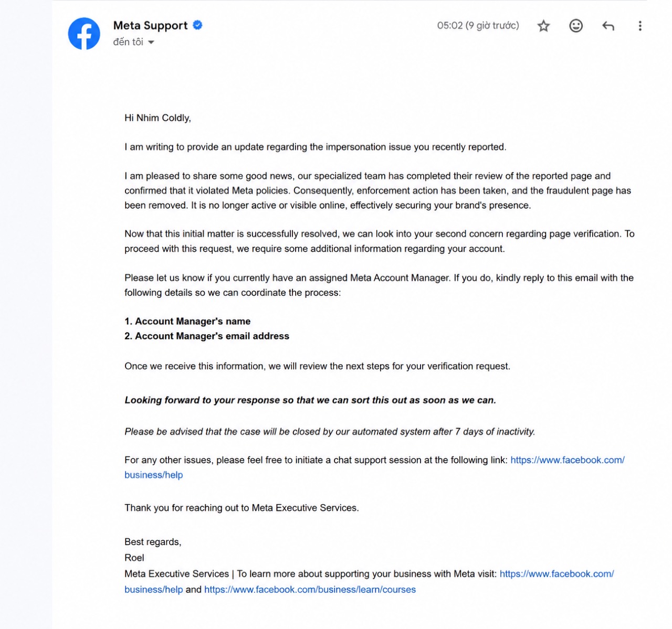Click the đến tôi recipient text
The height and width of the screenshot is (629, 672).
pyautogui.click(x=128, y=42)
